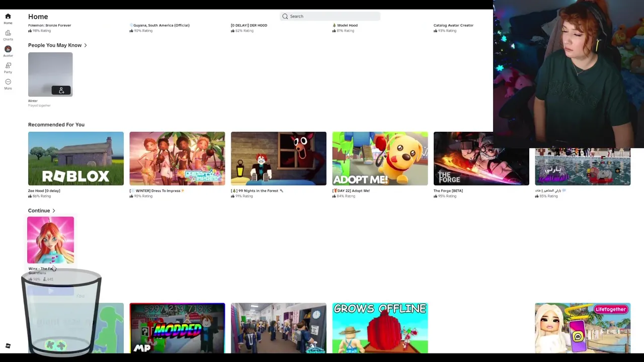Image resolution: width=644 pixels, height=362 pixels.
Task: Click the search magnifier icon
Action: click(x=285, y=17)
